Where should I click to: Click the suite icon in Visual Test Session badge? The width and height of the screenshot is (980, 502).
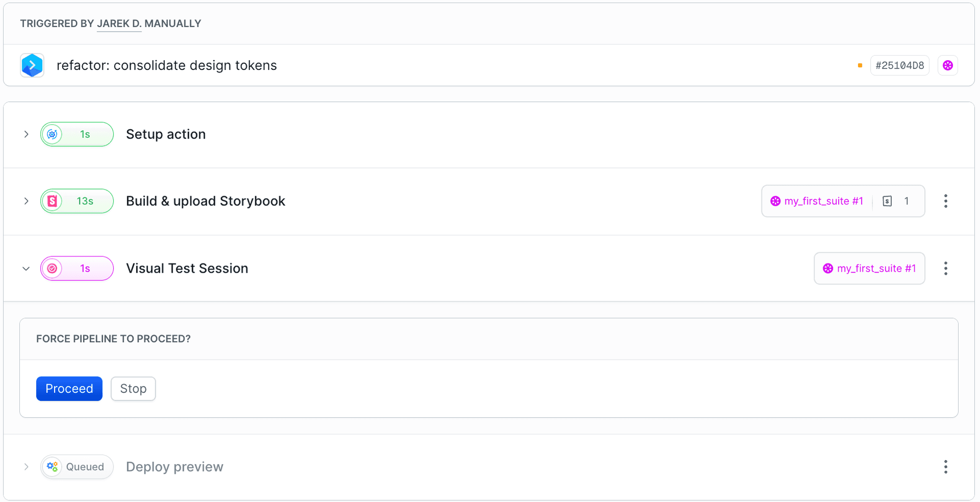[x=828, y=269]
